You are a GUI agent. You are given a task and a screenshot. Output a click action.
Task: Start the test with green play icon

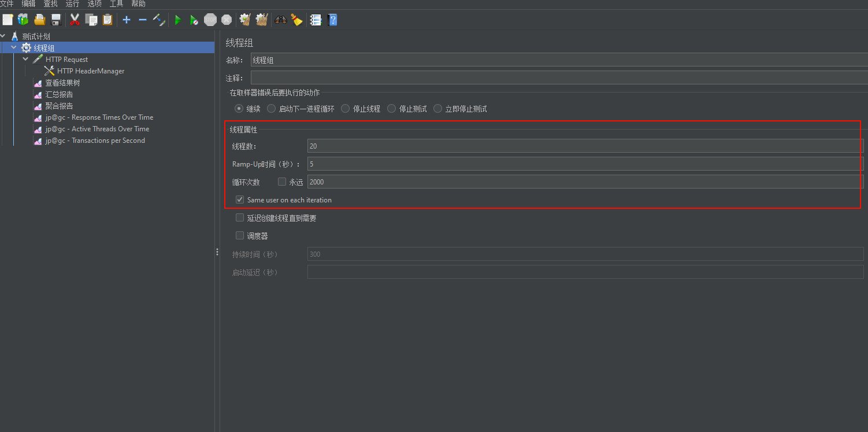pyautogui.click(x=178, y=20)
